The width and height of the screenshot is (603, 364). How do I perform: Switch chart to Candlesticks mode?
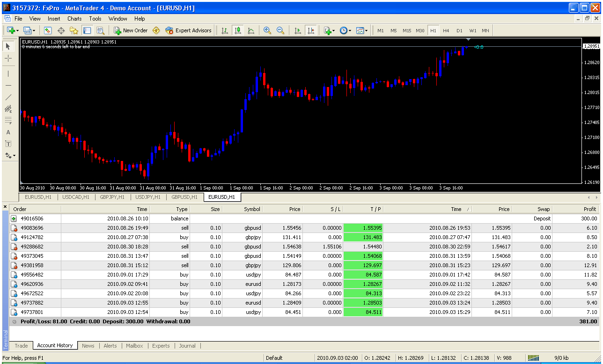click(x=238, y=30)
